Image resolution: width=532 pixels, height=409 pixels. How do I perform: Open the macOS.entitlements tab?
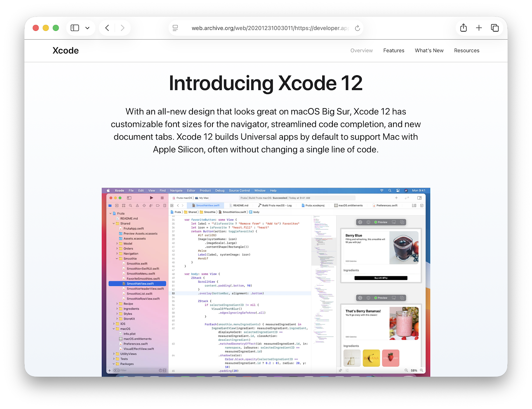pos(348,205)
